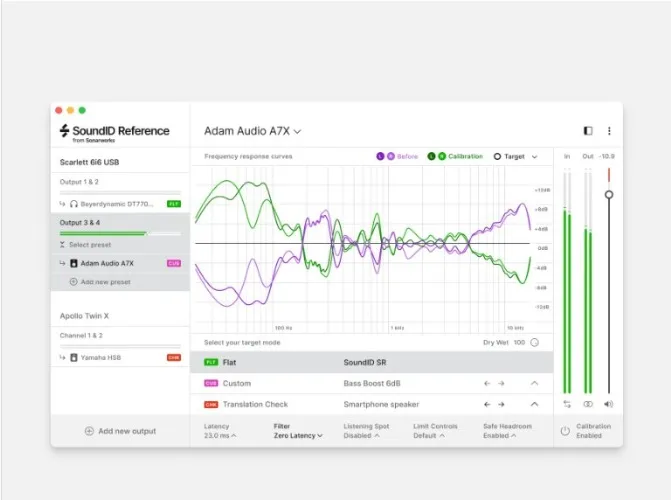
Task: Mute output with the speaker icon
Action: (x=608, y=404)
